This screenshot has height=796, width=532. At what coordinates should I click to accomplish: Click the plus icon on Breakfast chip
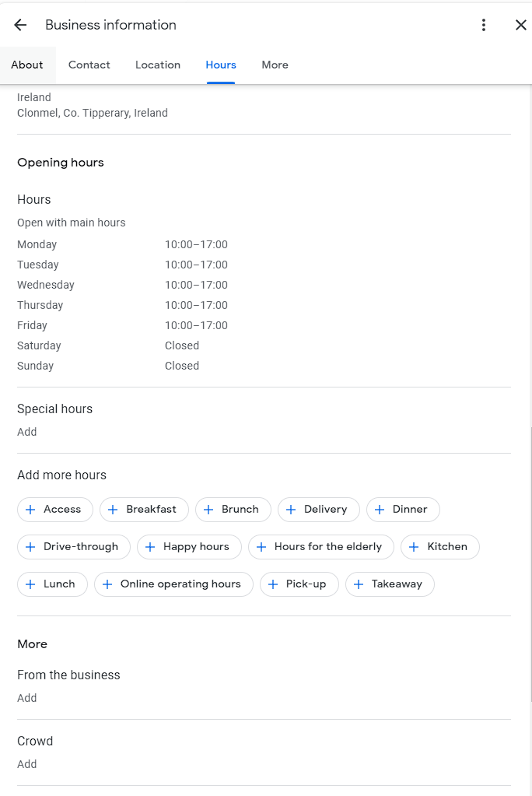tap(113, 510)
